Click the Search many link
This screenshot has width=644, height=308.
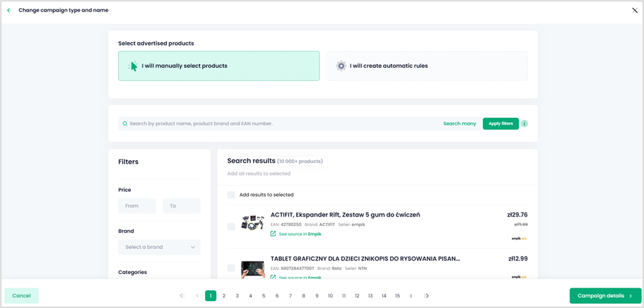click(x=459, y=123)
